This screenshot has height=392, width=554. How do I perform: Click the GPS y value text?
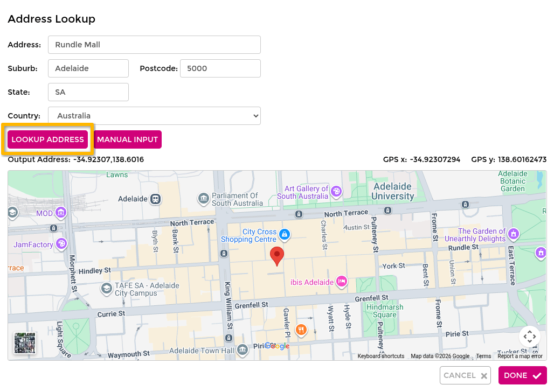click(522, 159)
